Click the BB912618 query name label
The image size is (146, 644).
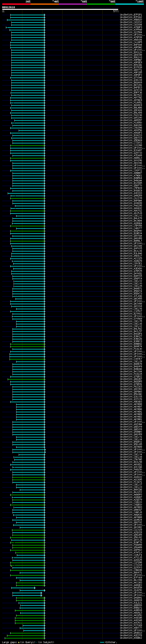(8, 7)
